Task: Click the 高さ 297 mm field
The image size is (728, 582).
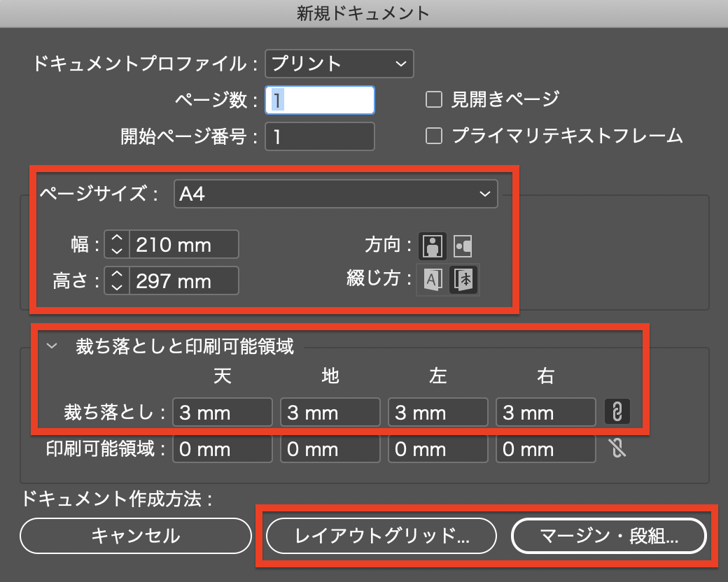Action: tap(184, 281)
